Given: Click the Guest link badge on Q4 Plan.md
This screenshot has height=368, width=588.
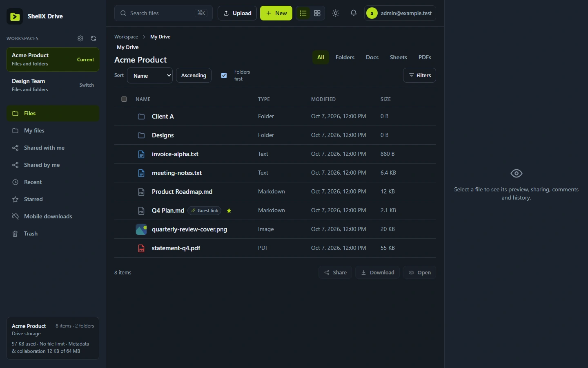Looking at the screenshot, I should [x=205, y=211].
